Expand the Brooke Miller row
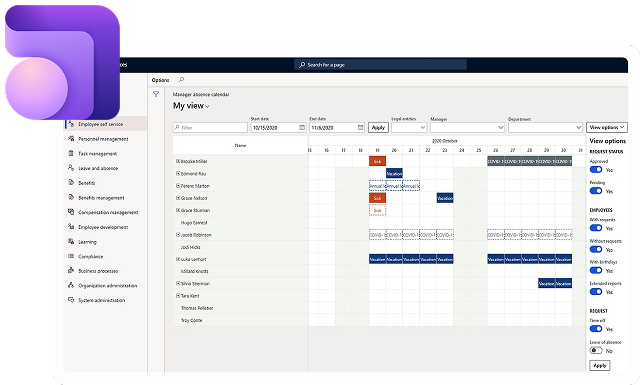Screen dimensions: 640x385 coord(178,161)
